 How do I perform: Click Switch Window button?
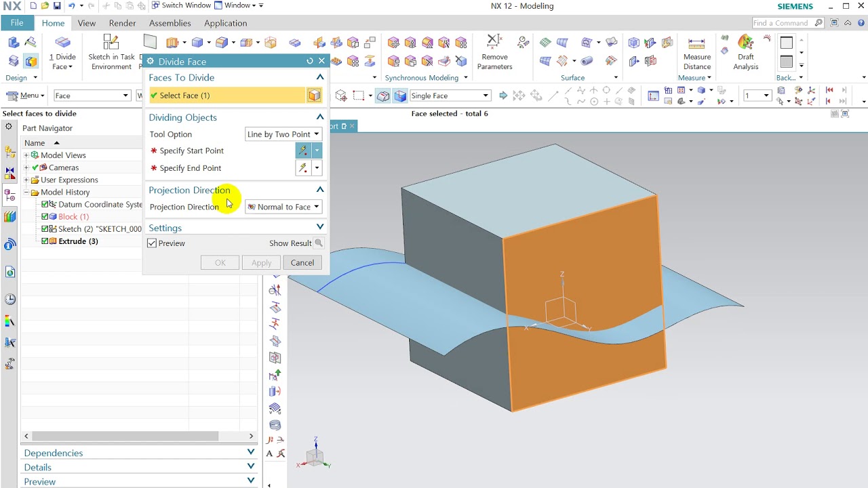(x=181, y=5)
